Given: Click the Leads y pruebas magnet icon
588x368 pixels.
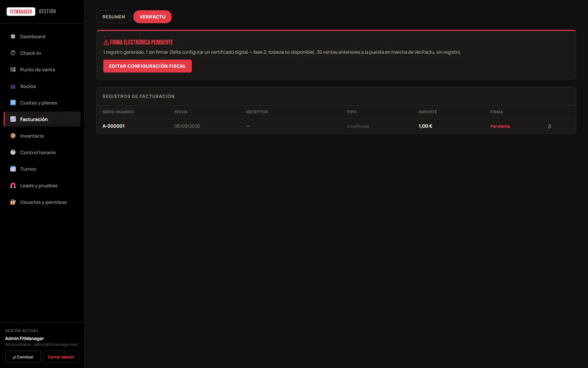Looking at the screenshot, I should coord(13,185).
